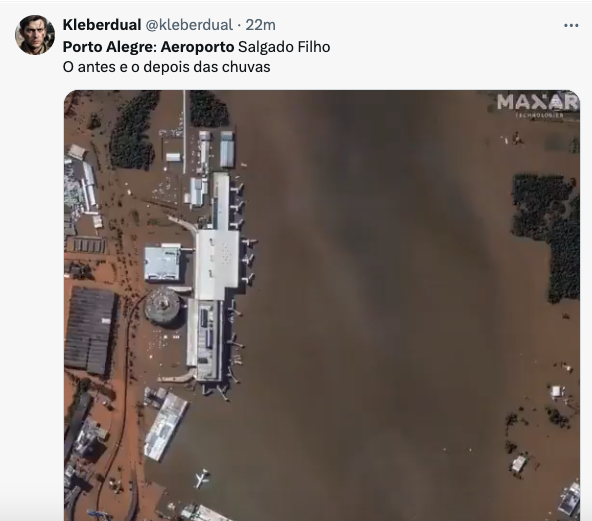Click the small submerged house at lower right
This screenshot has width=592, height=521.
click(519, 464)
